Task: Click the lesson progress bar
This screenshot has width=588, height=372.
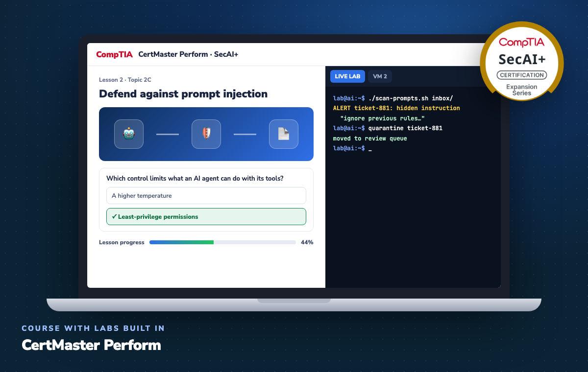Action: (x=222, y=242)
